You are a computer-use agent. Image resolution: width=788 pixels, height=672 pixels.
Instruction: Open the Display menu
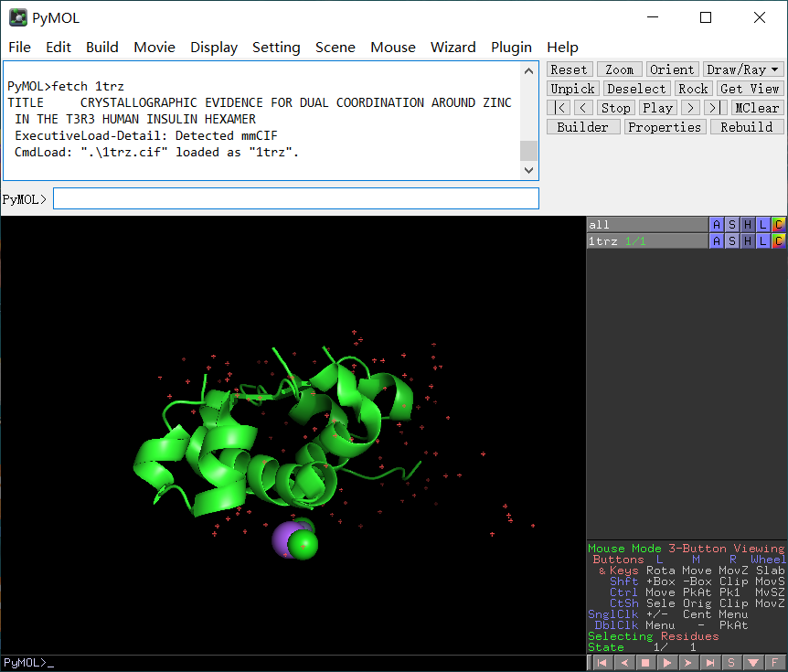coord(214,47)
